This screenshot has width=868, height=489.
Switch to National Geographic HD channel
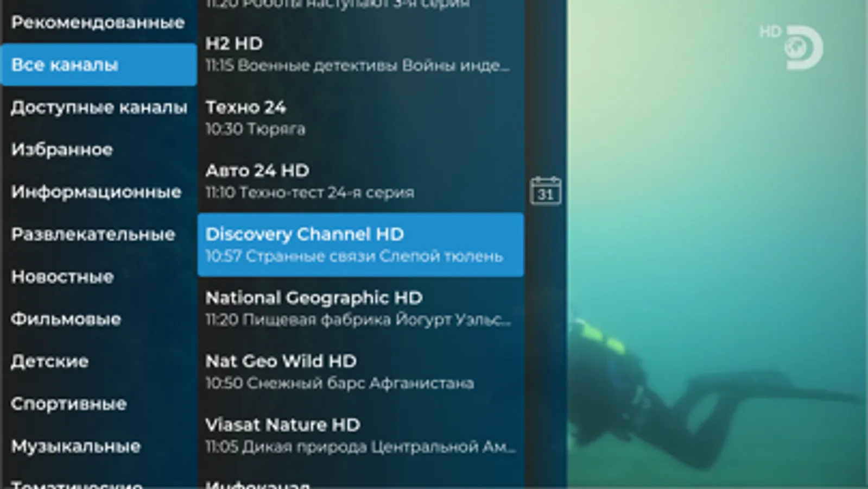coord(360,308)
